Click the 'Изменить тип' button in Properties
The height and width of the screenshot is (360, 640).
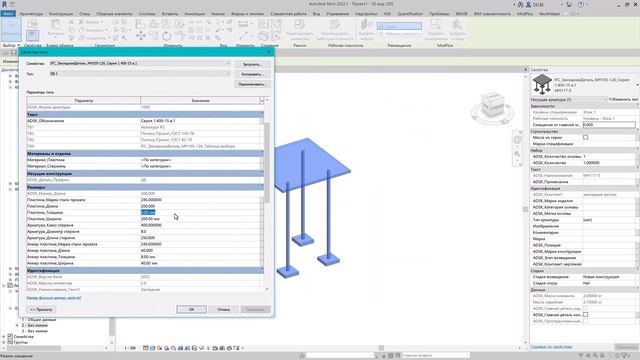point(624,100)
